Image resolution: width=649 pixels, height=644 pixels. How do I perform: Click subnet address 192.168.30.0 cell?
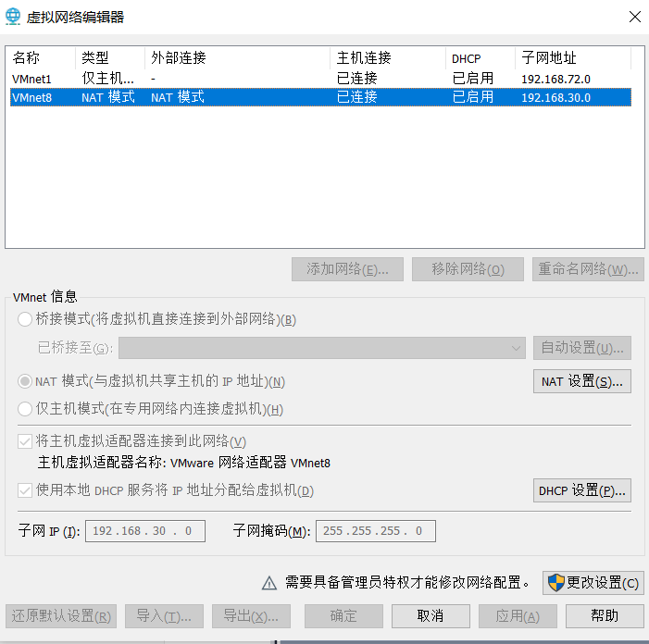(x=555, y=97)
